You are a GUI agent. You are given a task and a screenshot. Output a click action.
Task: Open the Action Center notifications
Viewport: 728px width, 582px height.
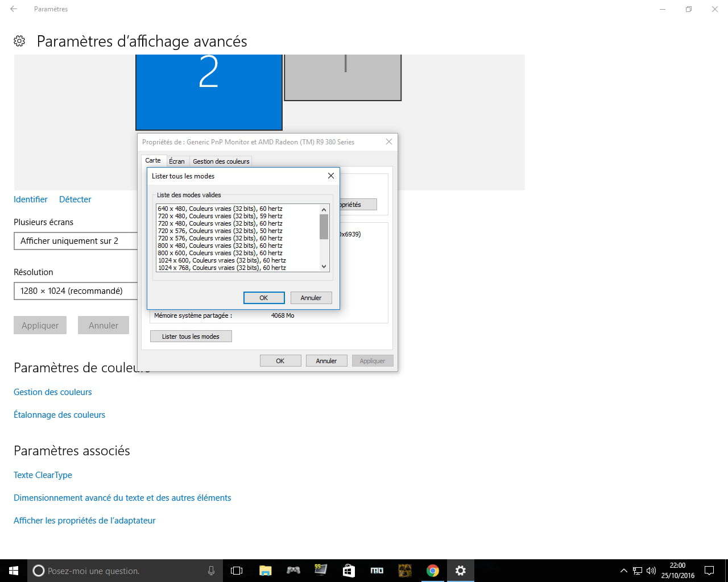coord(709,571)
